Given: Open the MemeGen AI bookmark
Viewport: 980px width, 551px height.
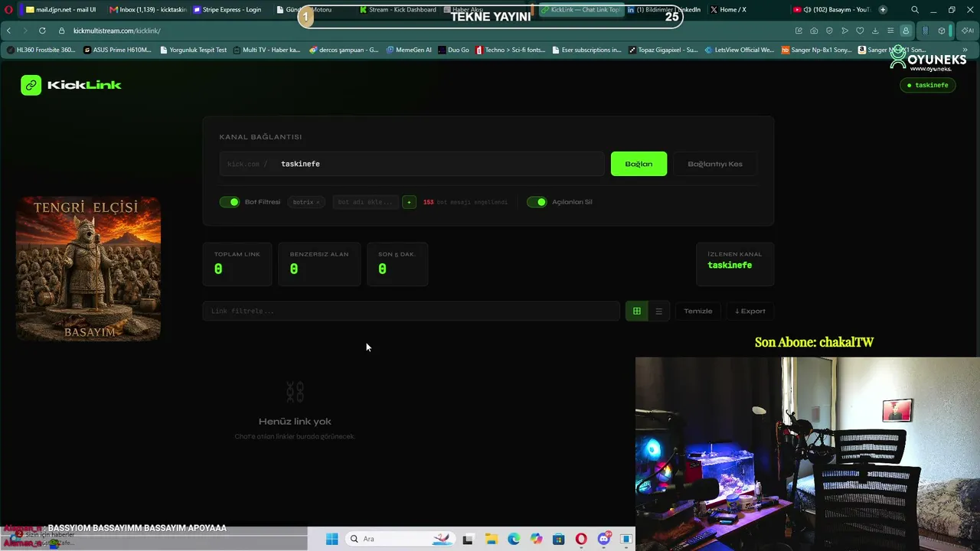Looking at the screenshot, I should coord(409,50).
